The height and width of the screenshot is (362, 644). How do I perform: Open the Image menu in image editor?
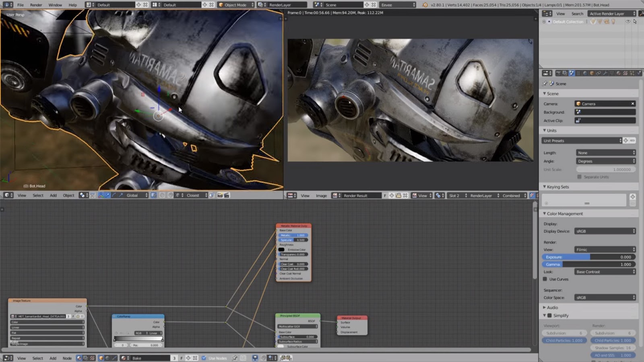[321, 195]
